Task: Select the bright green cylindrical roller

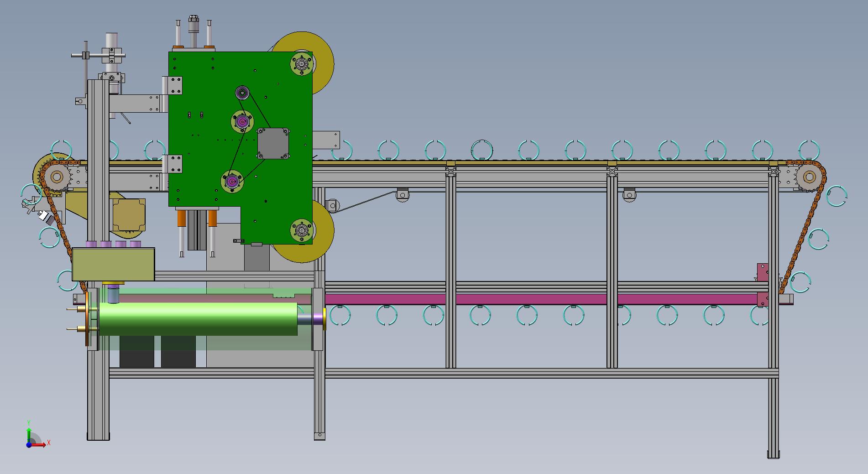Action: tap(198, 319)
